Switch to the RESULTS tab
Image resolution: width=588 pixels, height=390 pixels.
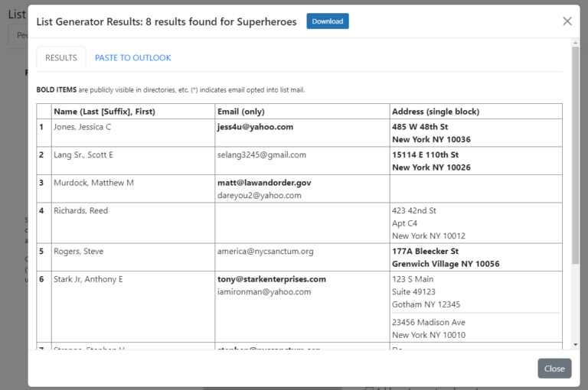pos(61,57)
